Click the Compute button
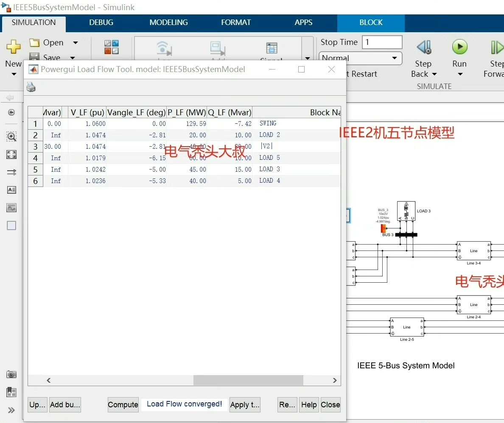This screenshot has height=423, width=504. [x=123, y=405]
